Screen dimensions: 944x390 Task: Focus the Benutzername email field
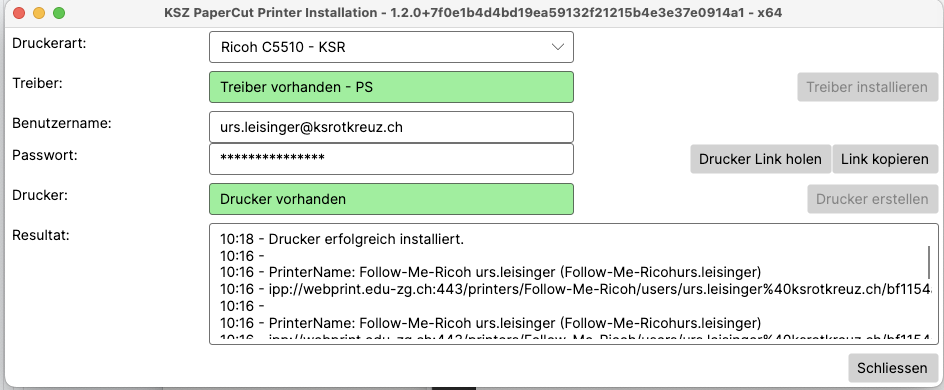pos(391,127)
